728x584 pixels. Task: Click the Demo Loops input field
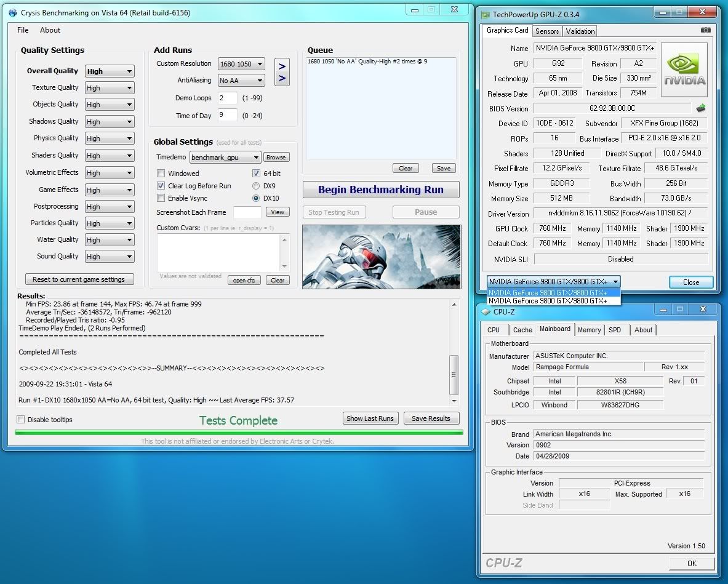pos(227,98)
